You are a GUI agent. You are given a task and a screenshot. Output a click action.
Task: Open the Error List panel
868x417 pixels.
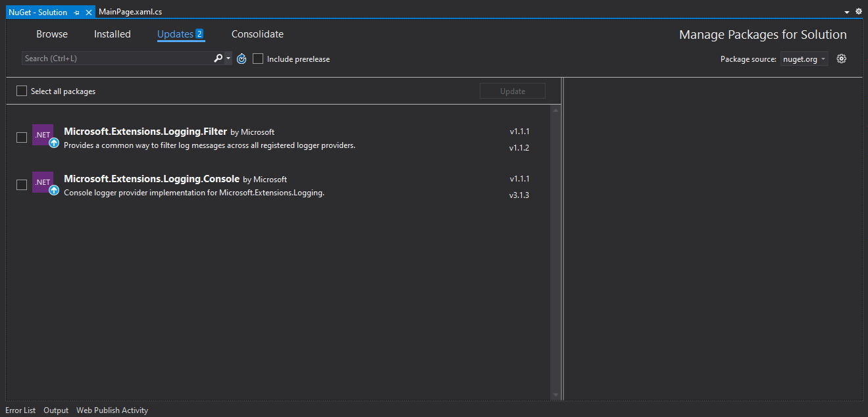(20, 410)
